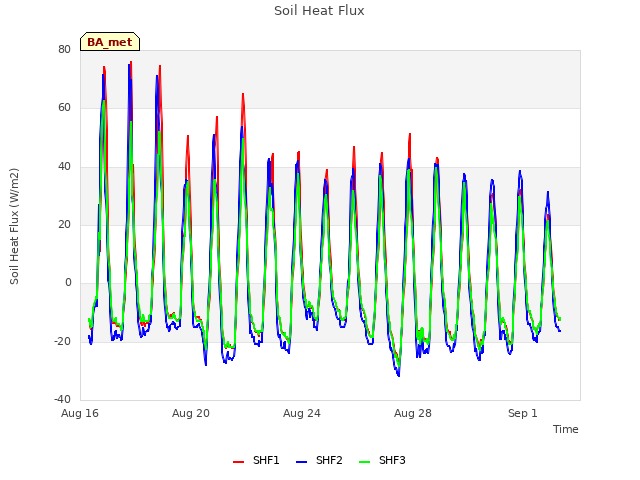
Task: Click the -20 y-axis tick label
Action: click(62, 341)
